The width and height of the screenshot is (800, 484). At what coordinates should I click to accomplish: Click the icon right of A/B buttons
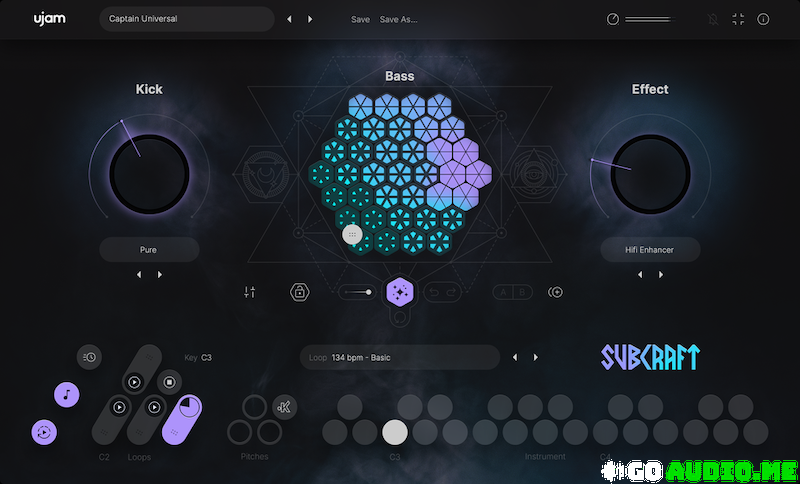pyautogui.click(x=555, y=292)
